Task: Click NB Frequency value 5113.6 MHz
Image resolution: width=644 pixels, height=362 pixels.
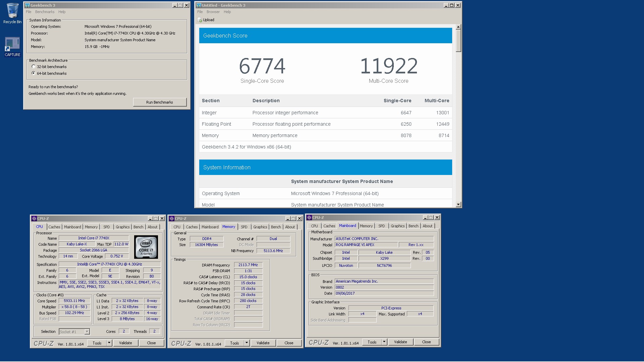Action: tap(273, 251)
